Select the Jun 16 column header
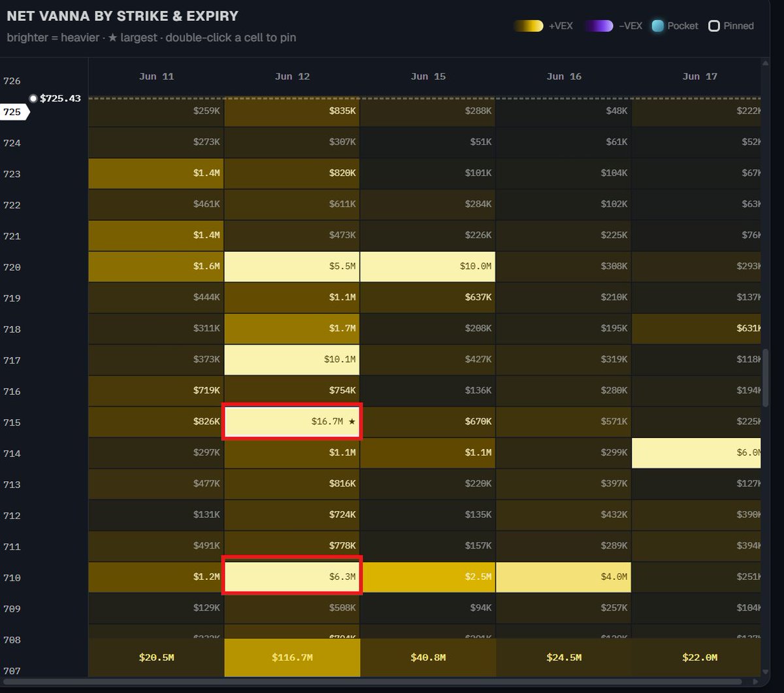 click(x=564, y=76)
